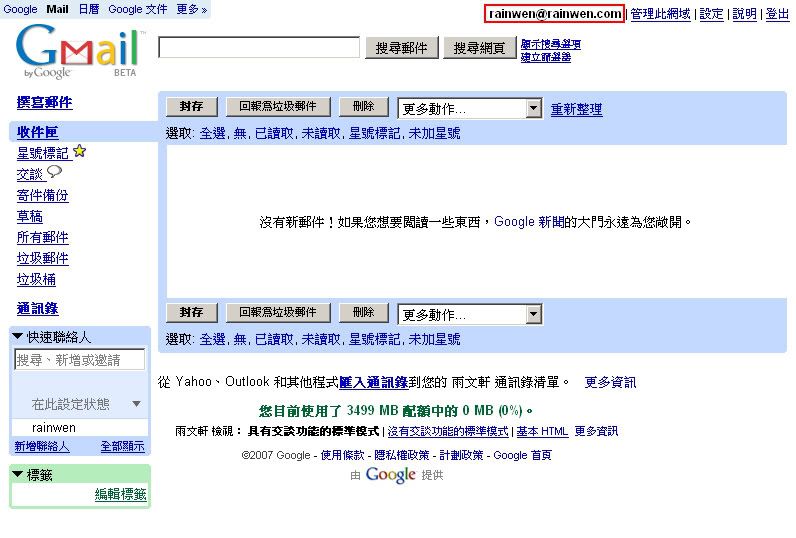Open the 在此設定狀態 status dropdown

(137, 404)
